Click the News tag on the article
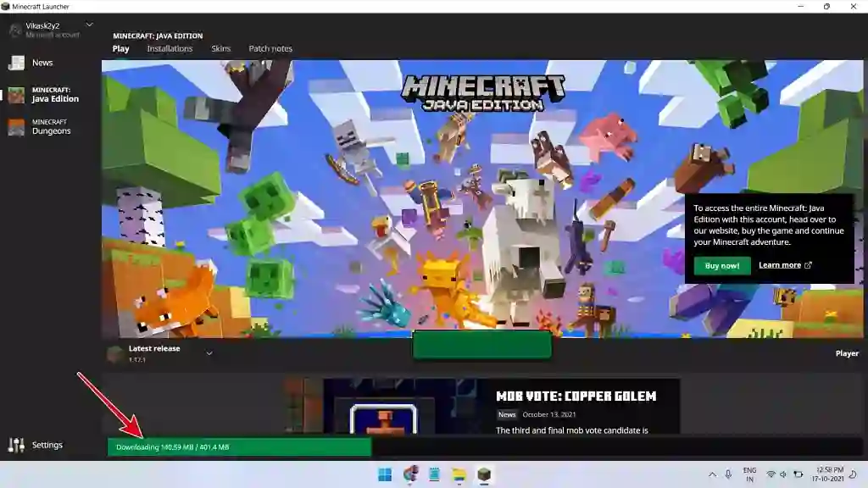 coord(507,414)
